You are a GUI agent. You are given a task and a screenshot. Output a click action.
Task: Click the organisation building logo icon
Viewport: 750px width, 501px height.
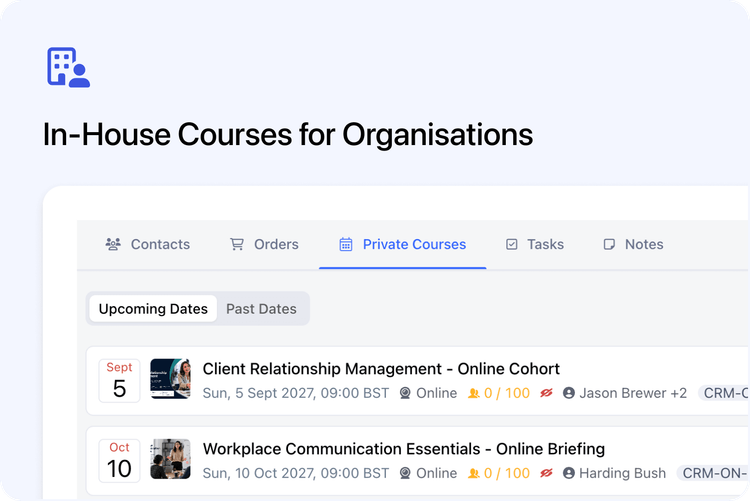tap(68, 67)
